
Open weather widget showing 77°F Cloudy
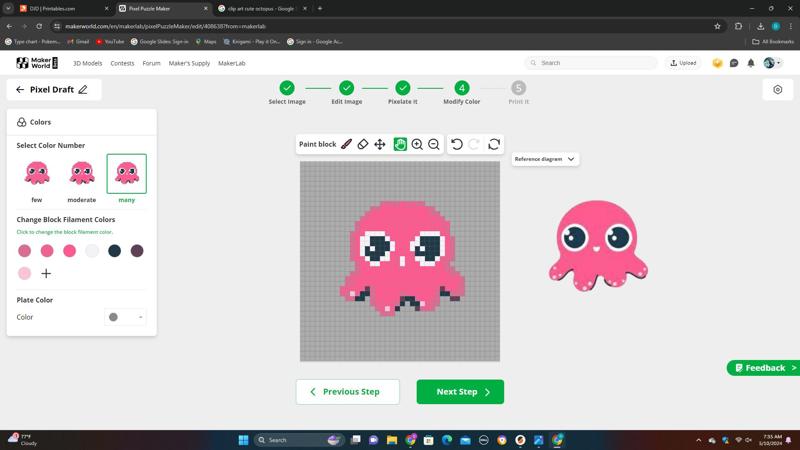pyautogui.click(x=23, y=440)
